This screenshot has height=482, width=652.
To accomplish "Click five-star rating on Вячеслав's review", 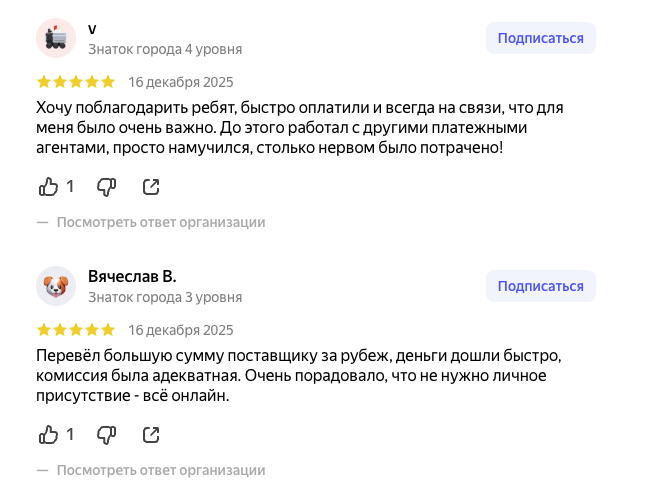I will coord(76,330).
